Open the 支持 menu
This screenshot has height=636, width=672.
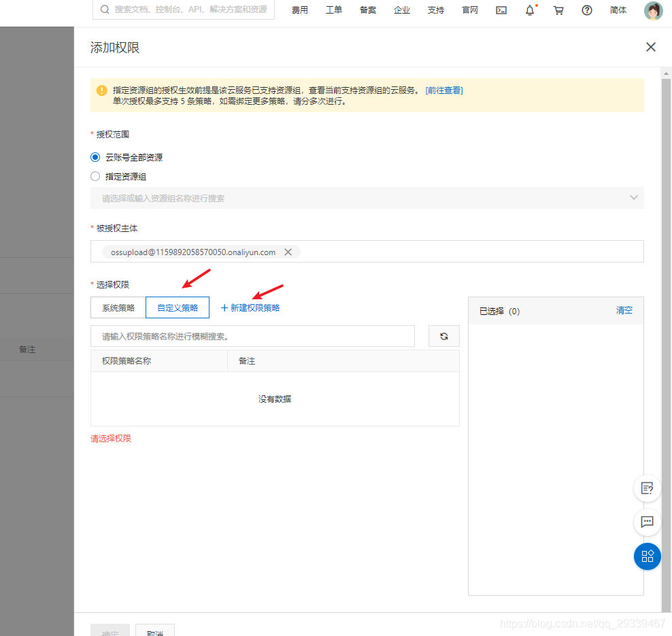(x=436, y=10)
